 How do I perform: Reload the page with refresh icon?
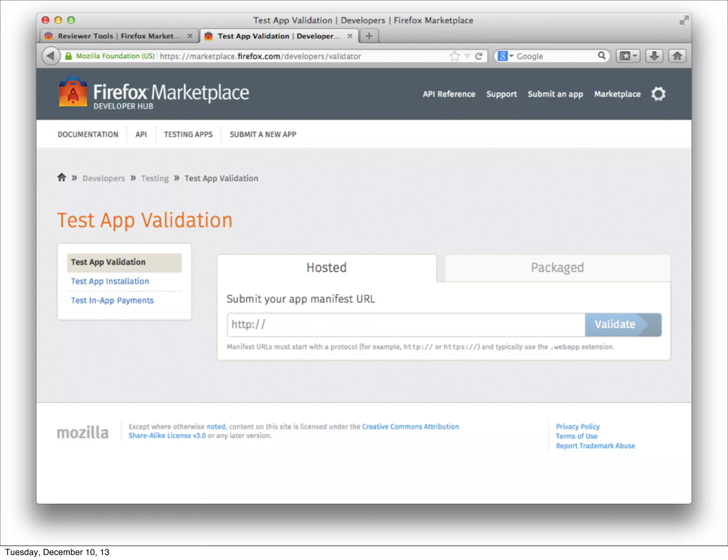(478, 56)
